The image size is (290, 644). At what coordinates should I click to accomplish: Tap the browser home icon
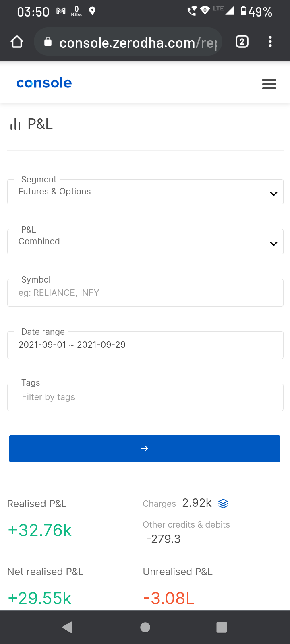(17, 42)
